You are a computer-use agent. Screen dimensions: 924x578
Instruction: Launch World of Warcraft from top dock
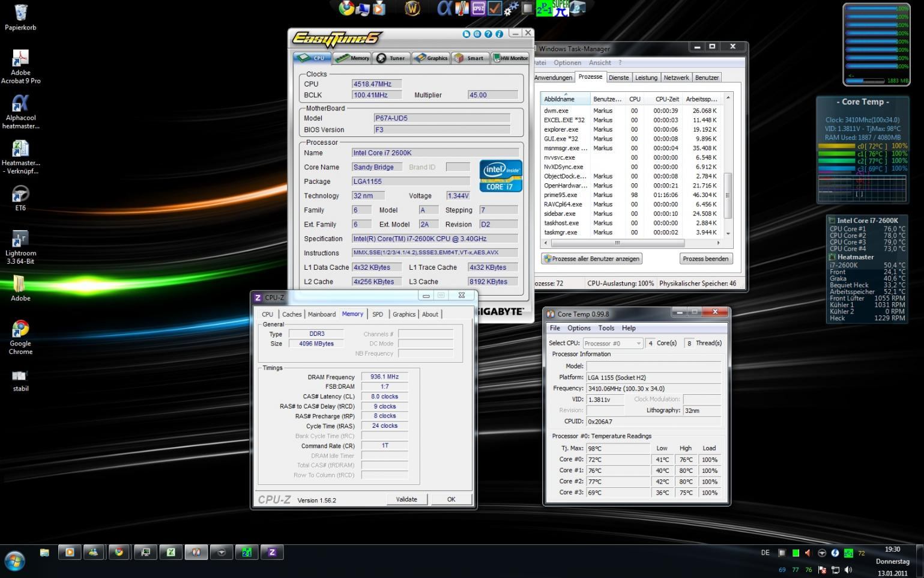tap(412, 8)
